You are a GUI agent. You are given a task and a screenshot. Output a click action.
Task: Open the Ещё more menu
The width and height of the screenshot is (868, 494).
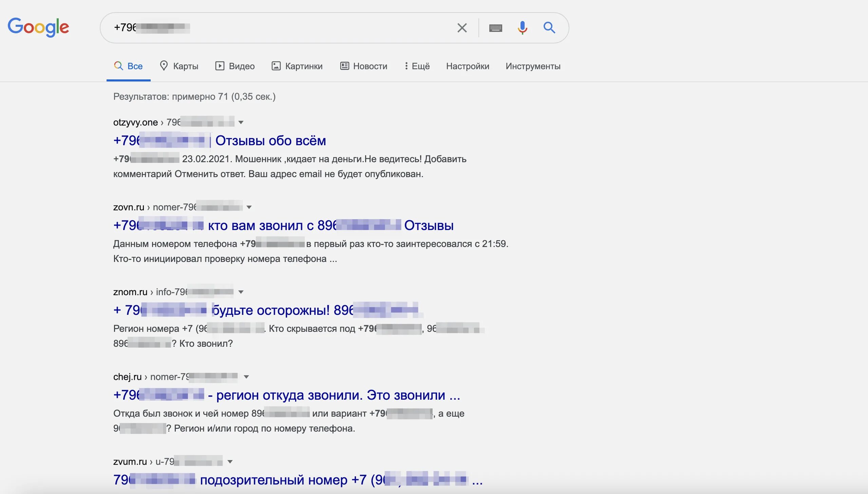417,66
